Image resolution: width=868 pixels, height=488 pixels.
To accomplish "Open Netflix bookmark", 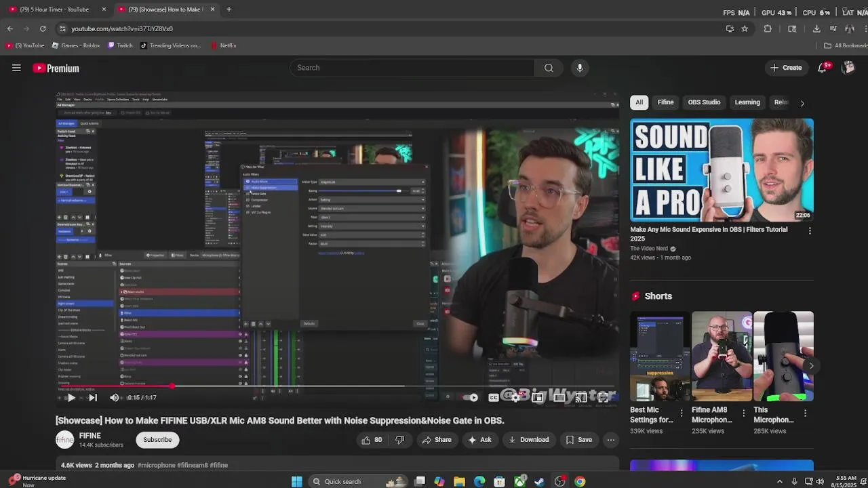I will pos(223,45).
